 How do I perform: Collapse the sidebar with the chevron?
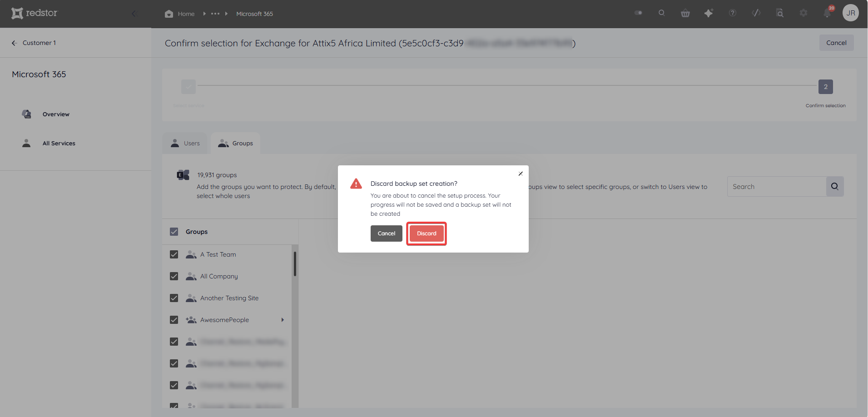(x=134, y=14)
